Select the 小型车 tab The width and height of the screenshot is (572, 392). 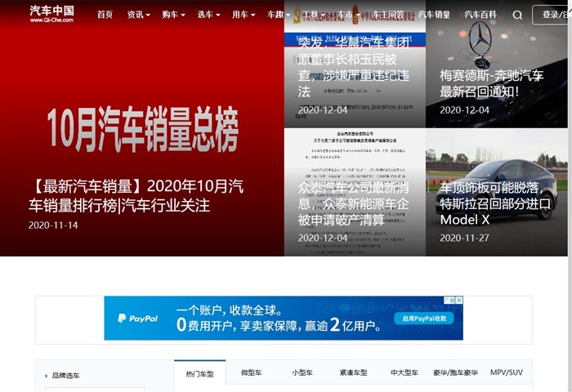tap(302, 372)
